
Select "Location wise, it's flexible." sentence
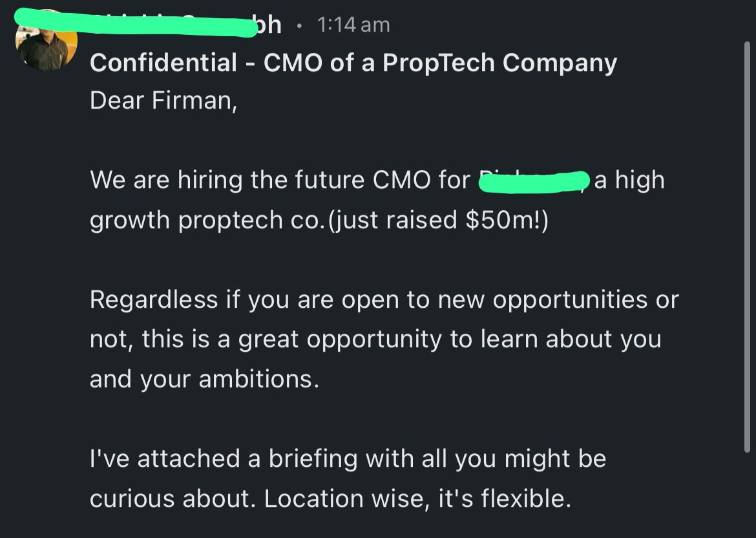point(417,499)
